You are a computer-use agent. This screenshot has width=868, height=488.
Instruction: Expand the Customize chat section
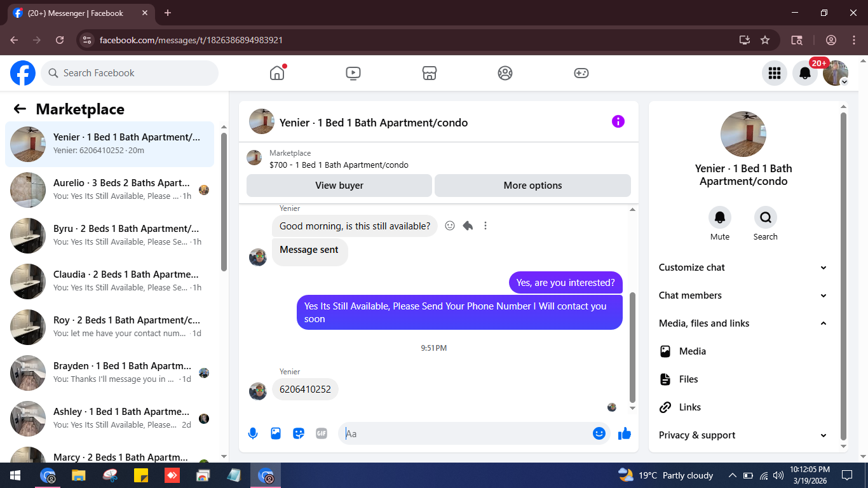point(743,268)
